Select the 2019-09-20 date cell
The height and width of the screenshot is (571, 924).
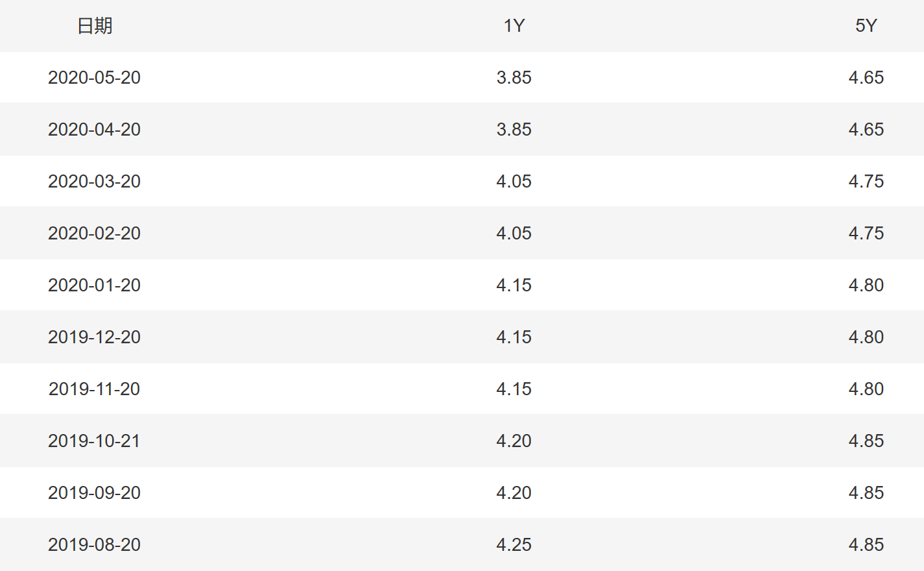95,492
